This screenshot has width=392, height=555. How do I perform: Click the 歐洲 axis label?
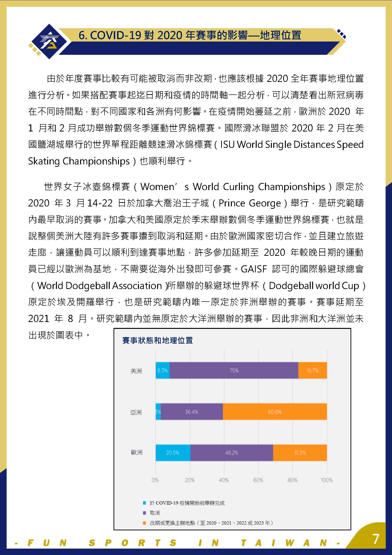coord(137,452)
